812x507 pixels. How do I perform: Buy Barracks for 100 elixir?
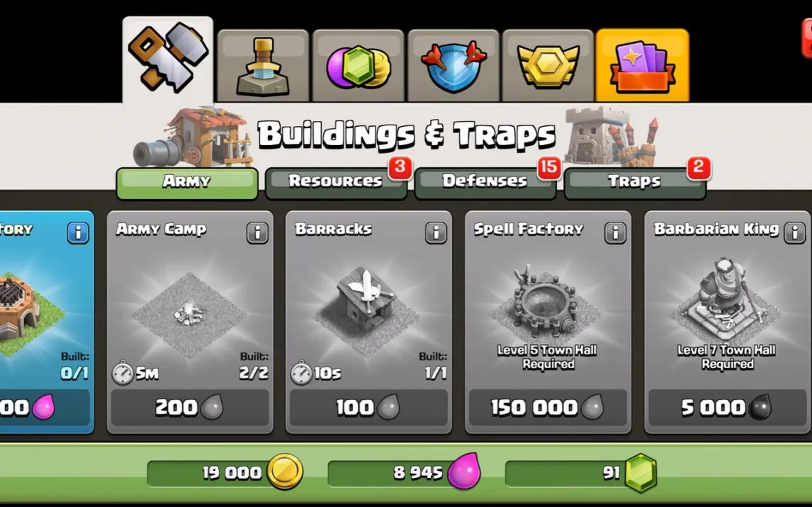(368, 408)
